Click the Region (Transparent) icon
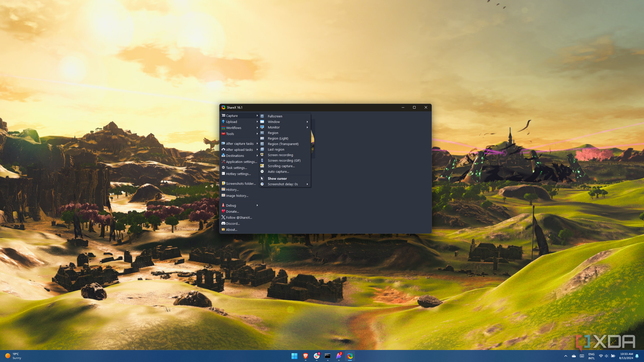The image size is (644, 362). pyautogui.click(x=262, y=144)
